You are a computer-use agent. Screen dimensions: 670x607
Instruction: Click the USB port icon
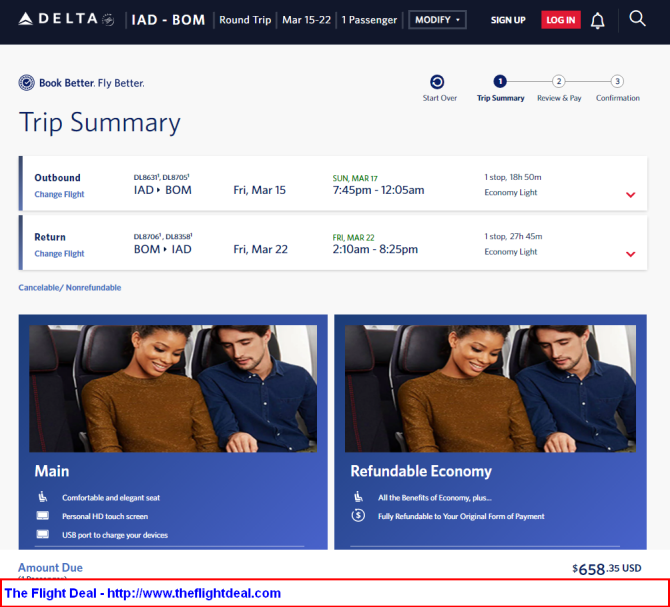coord(43,534)
